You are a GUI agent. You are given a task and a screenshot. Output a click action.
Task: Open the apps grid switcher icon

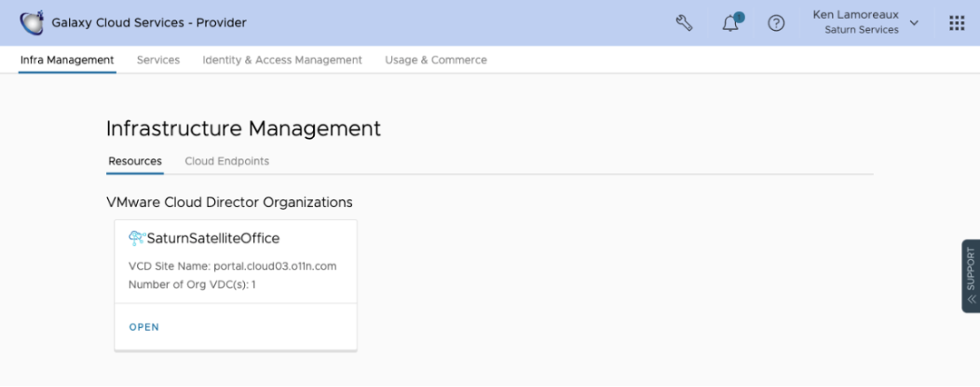pos(956,23)
